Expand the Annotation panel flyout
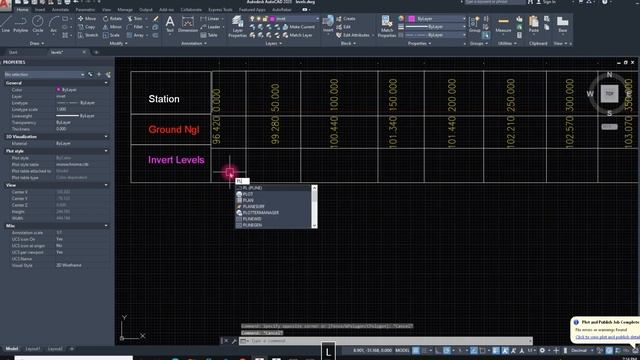Viewport: 640px width, 360px height. [193, 43]
